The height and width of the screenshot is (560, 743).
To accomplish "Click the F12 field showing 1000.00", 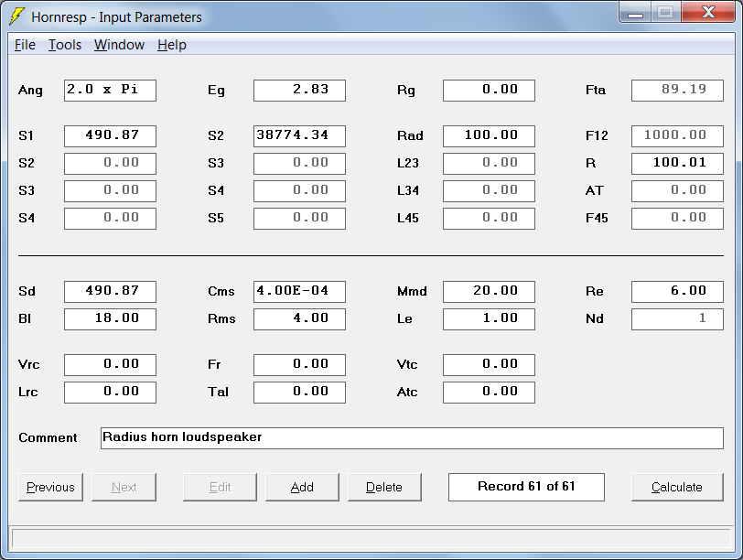I will click(x=678, y=136).
